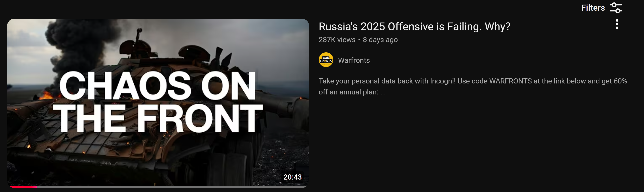644x192 pixels.
Task: Click the red watched progress bar
Action: [x=23, y=187]
